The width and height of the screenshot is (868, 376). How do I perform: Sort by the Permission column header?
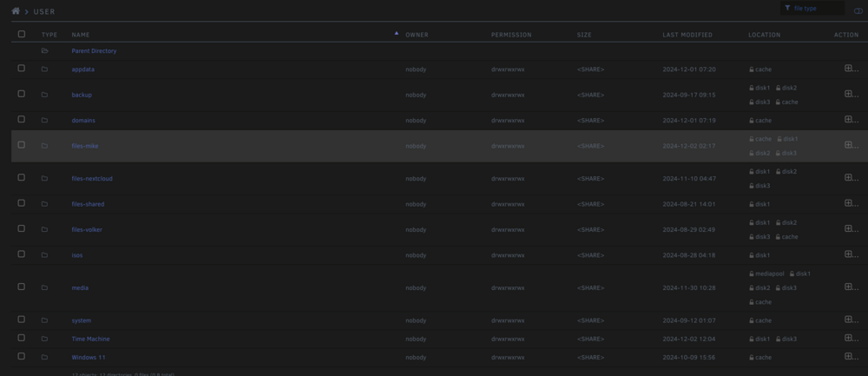[x=511, y=35]
